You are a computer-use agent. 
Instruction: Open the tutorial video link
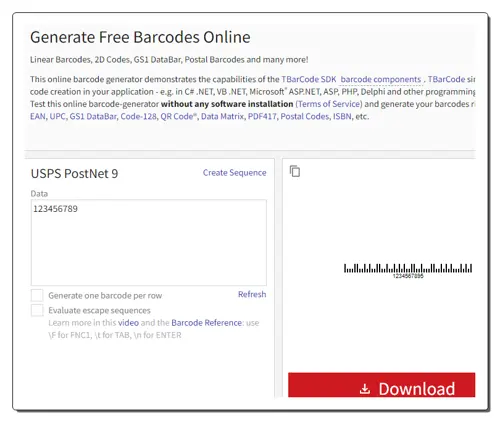(x=128, y=323)
